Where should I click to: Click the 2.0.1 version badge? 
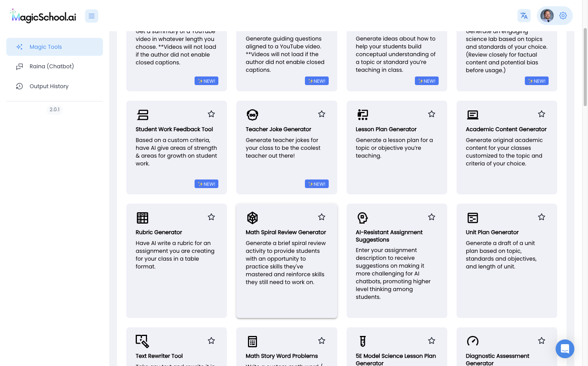[x=55, y=110]
